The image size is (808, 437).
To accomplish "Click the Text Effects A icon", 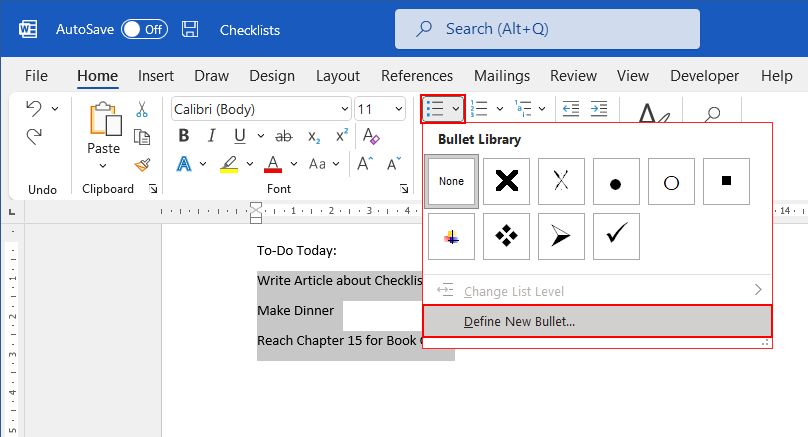I will [x=184, y=164].
